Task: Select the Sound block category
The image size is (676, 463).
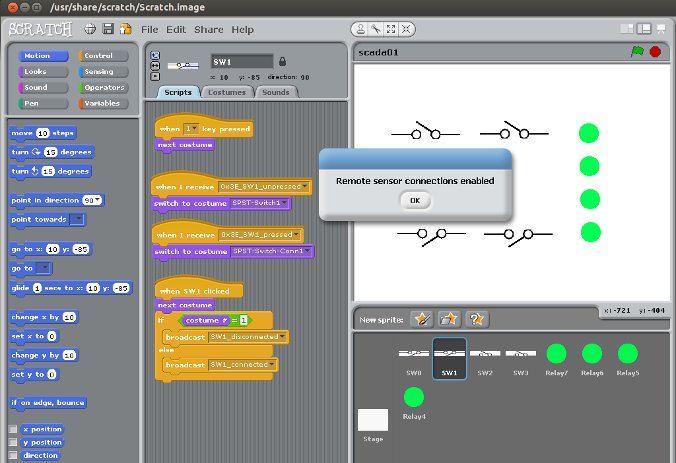Action: pos(43,88)
